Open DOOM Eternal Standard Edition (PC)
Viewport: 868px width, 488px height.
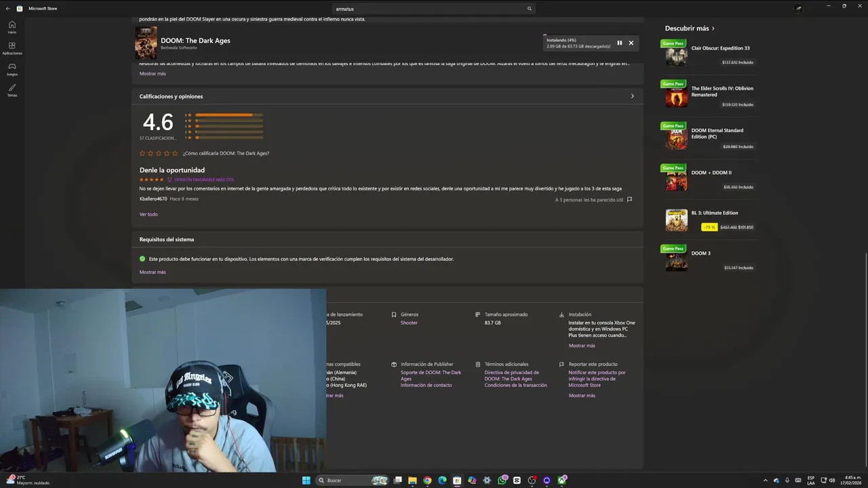tap(709, 136)
